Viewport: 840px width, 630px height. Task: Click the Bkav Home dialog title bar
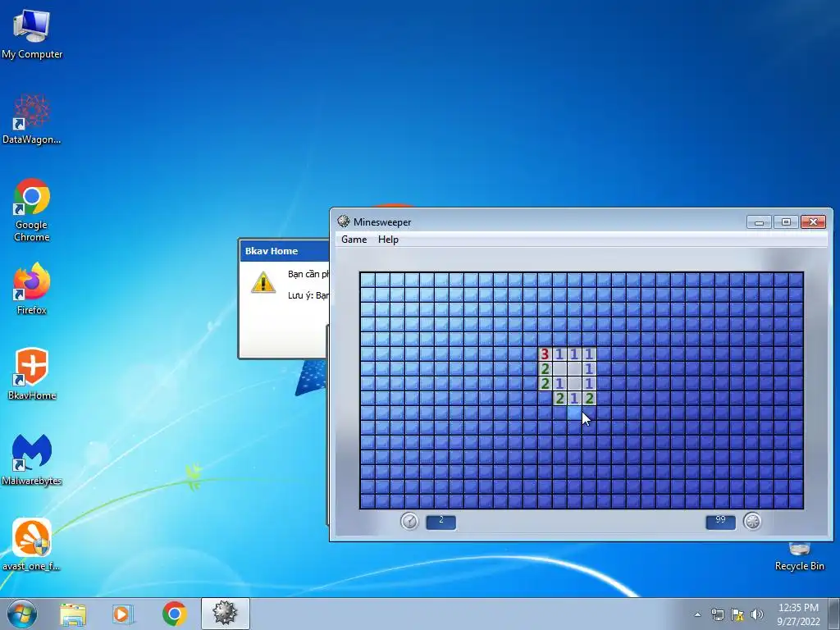click(x=285, y=251)
